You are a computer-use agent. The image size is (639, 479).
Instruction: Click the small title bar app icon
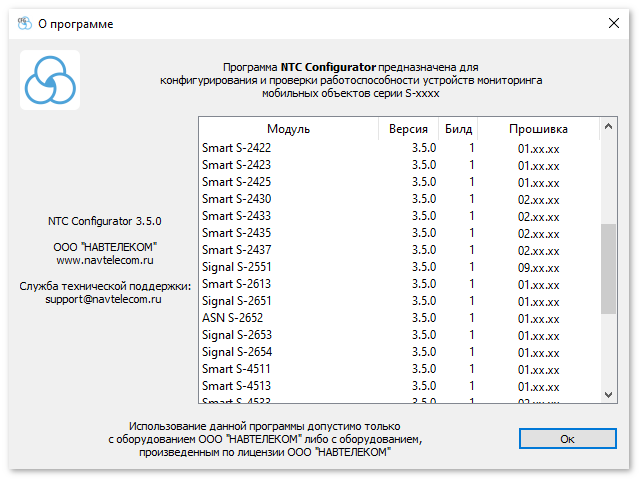(24, 23)
